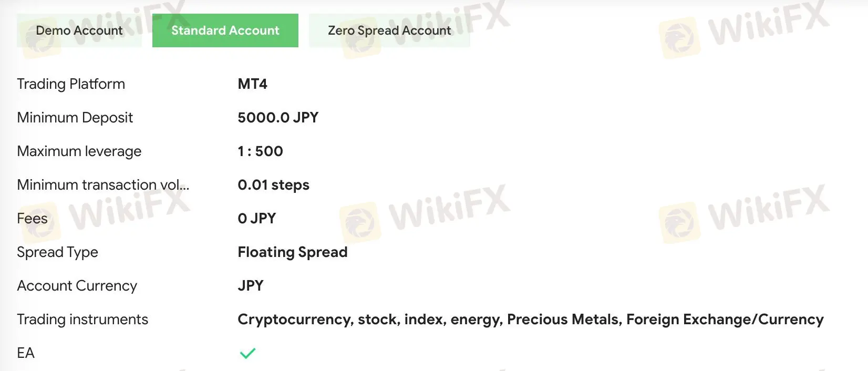Click the WikiFX logo in the center
The height and width of the screenshot is (371, 868).
click(426, 215)
